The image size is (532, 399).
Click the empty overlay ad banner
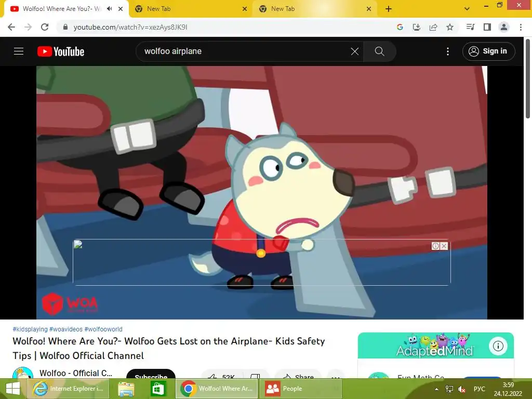[x=262, y=262]
